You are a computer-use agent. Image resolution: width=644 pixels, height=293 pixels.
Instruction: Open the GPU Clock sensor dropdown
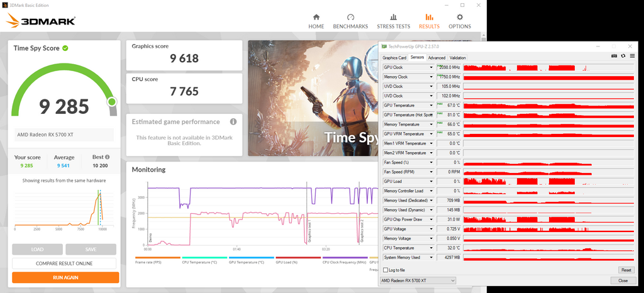point(431,67)
